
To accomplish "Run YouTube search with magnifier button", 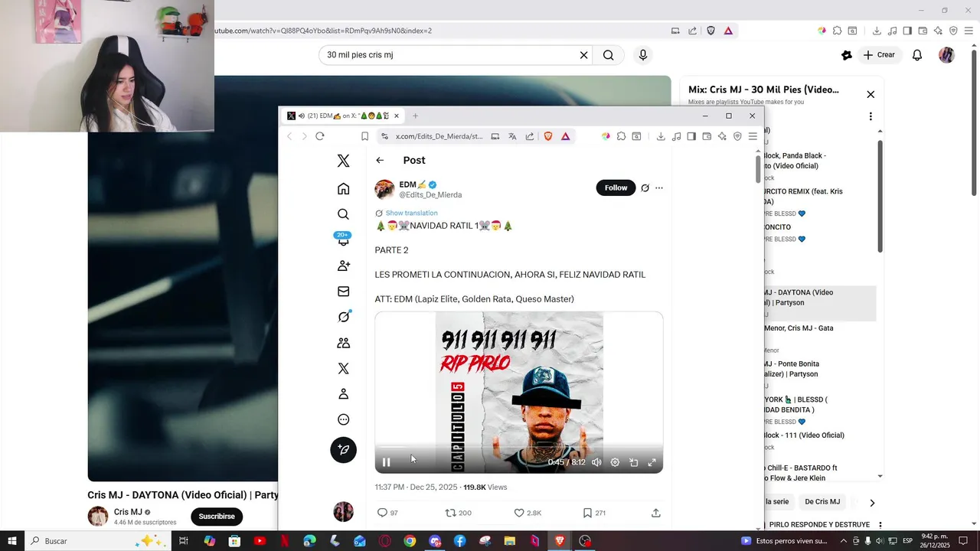I will [x=608, y=55].
